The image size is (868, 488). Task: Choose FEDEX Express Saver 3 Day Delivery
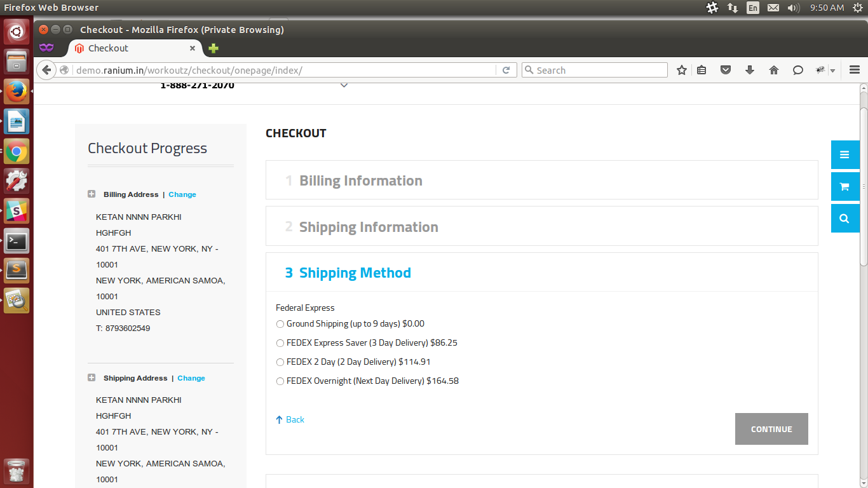coord(280,343)
